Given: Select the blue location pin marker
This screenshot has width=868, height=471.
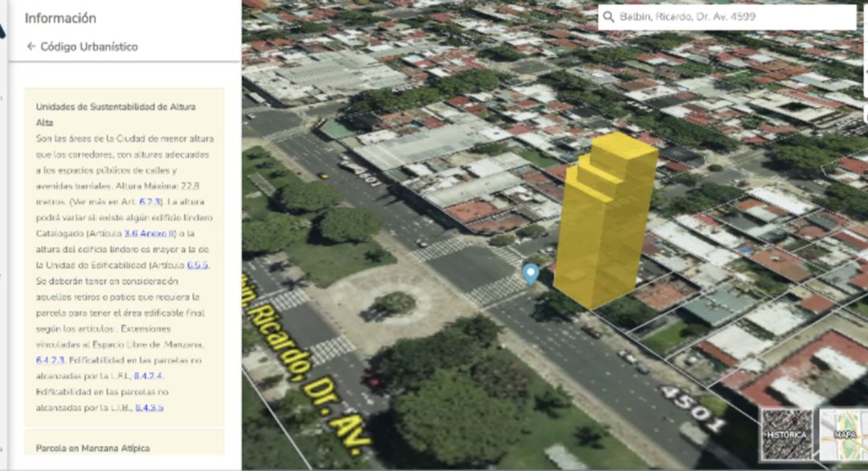Looking at the screenshot, I should pyautogui.click(x=530, y=274).
